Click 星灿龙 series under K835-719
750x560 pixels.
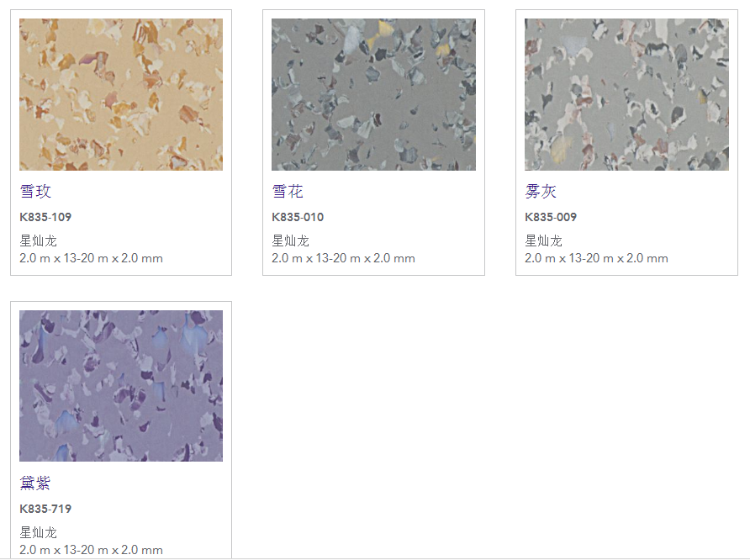[x=39, y=532]
